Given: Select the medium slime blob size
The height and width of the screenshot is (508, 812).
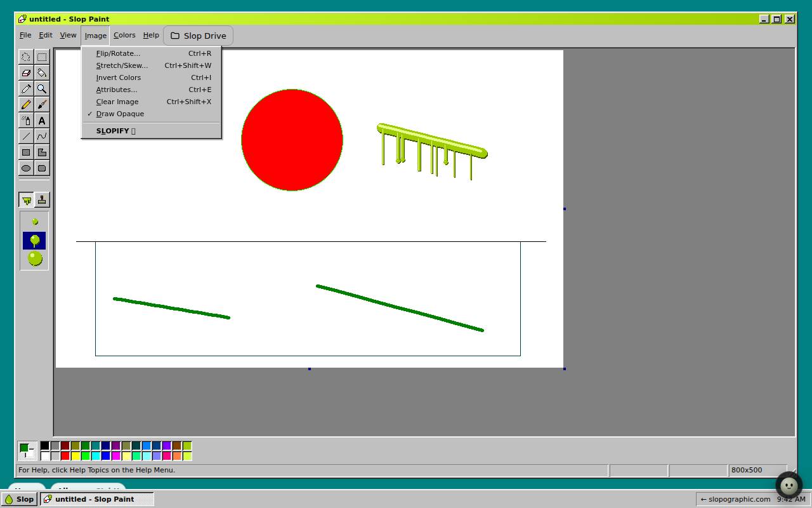Looking at the screenshot, I should coord(34,241).
